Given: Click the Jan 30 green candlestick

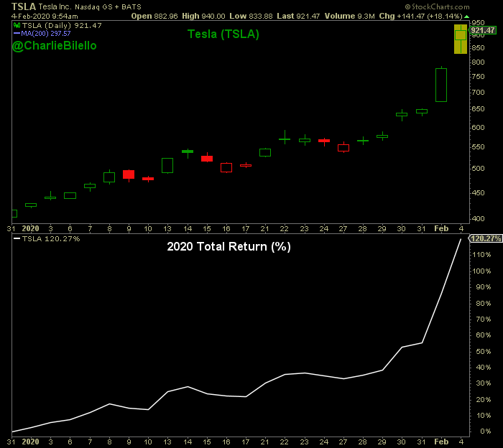Looking at the screenshot, I should (402, 114).
